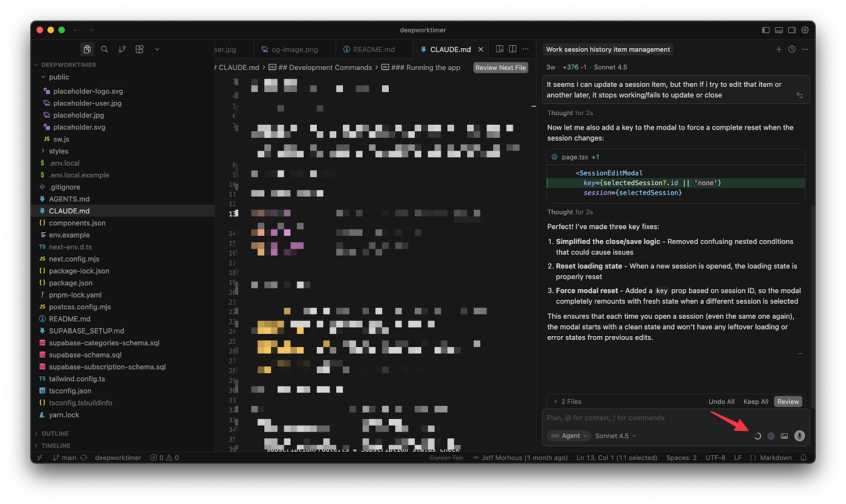Select the Work session history item management chat tab
The image size is (846, 504).
tap(608, 49)
